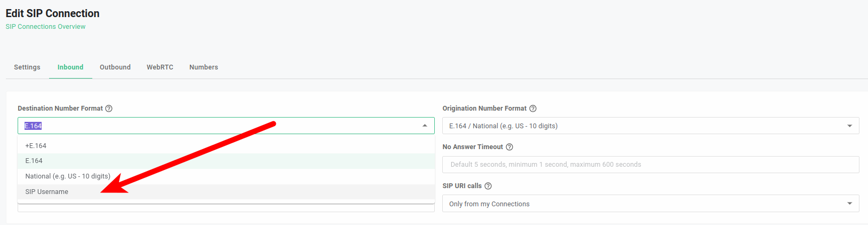Image resolution: width=868 pixels, height=225 pixels.
Task: Select the +E.164 option
Action: click(x=226, y=146)
